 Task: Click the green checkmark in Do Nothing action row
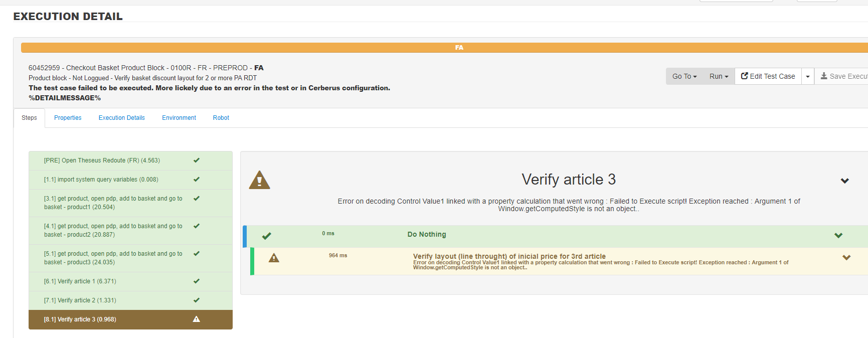pyautogui.click(x=267, y=236)
